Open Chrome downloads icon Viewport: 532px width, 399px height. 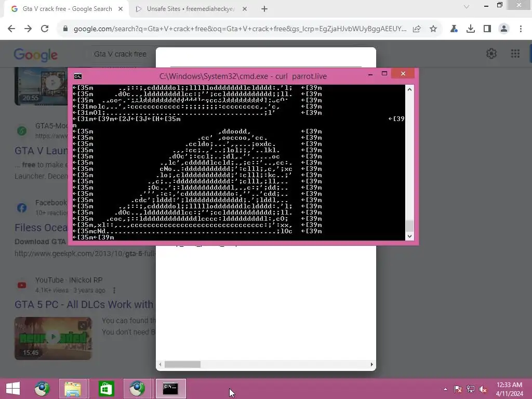[x=471, y=29]
